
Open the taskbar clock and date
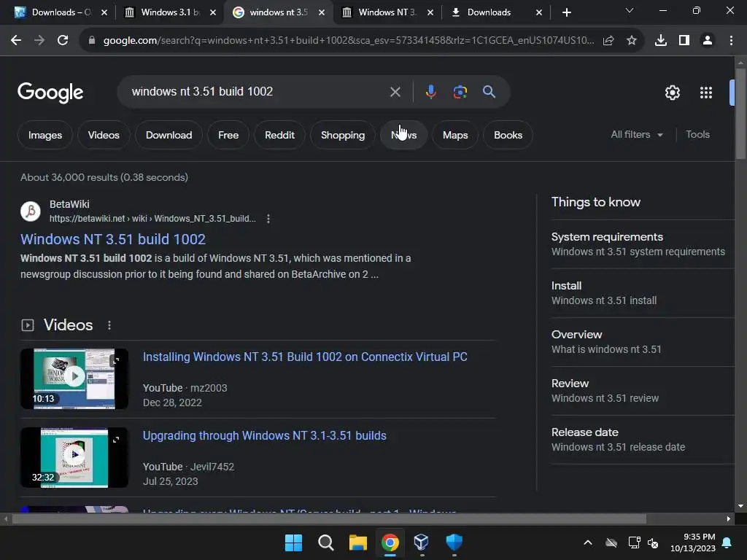[x=693, y=542]
